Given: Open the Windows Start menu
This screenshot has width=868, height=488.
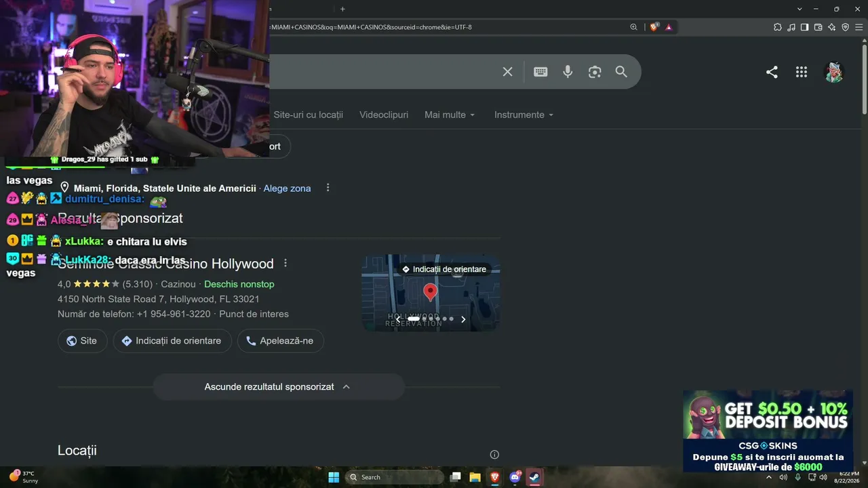Looking at the screenshot, I should (334, 477).
